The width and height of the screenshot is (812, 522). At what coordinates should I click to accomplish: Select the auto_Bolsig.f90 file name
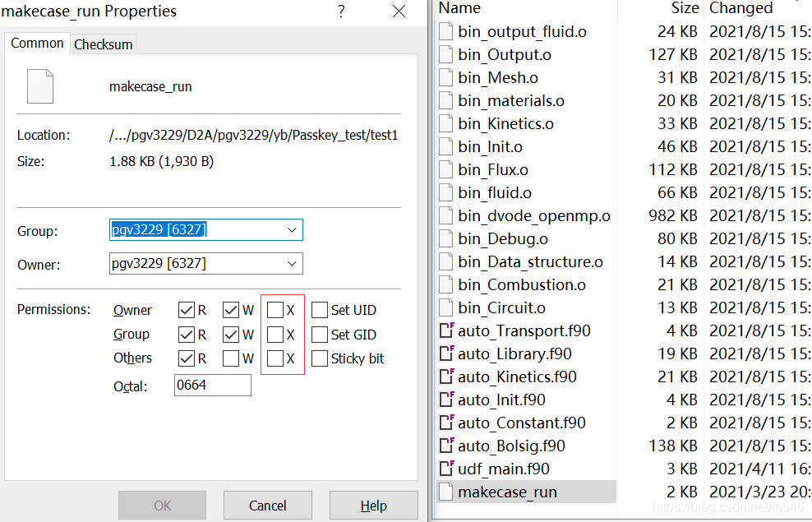click(x=511, y=446)
